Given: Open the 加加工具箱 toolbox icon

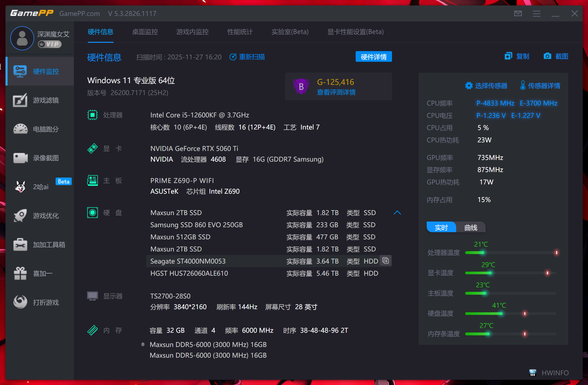Looking at the screenshot, I should coord(20,245).
